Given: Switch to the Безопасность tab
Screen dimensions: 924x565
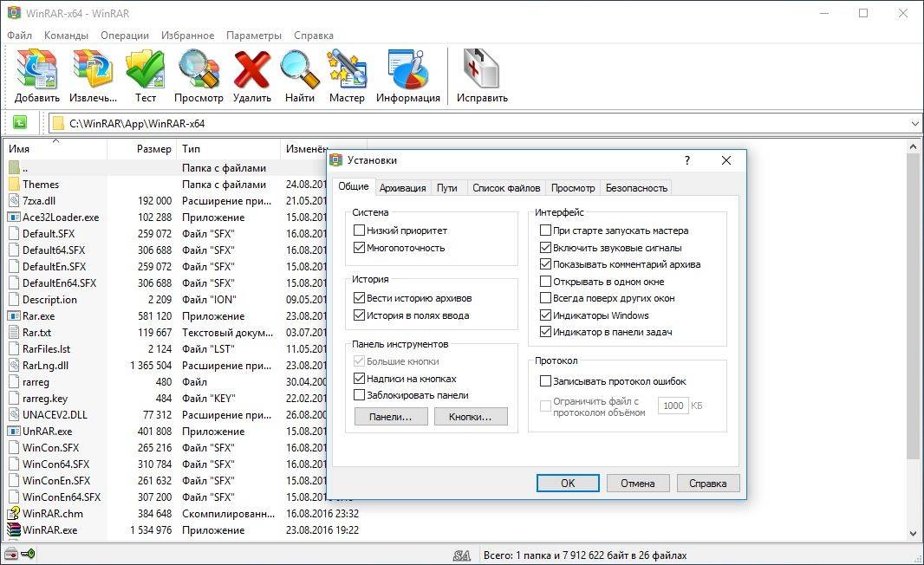Looking at the screenshot, I should pyautogui.click(x=636, y=188).
